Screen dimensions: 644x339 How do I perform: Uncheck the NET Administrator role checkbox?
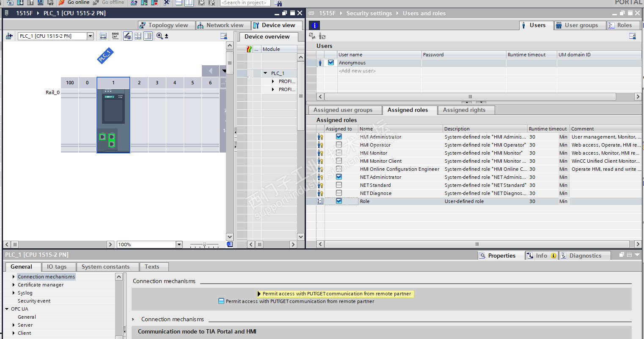coord(339,177)
